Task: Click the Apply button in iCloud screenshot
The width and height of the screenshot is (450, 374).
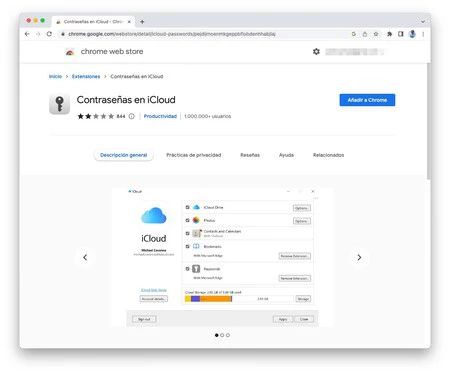Action: 283,319
